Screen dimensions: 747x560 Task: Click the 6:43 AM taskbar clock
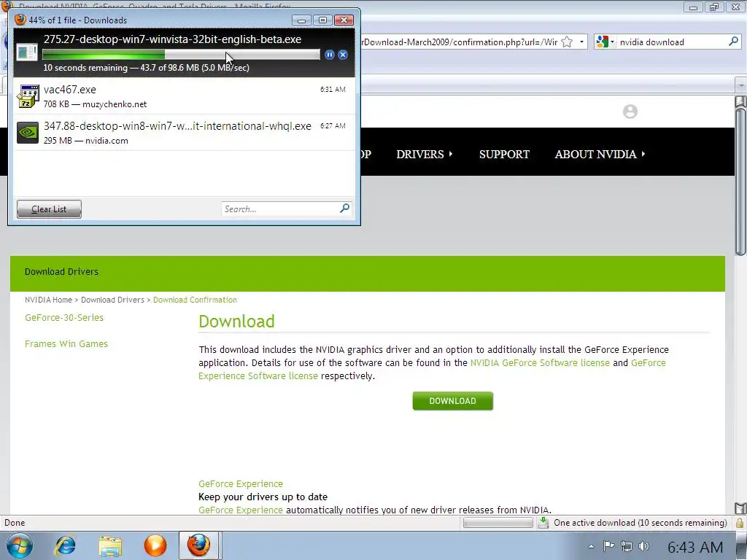(x=695, y=547)
